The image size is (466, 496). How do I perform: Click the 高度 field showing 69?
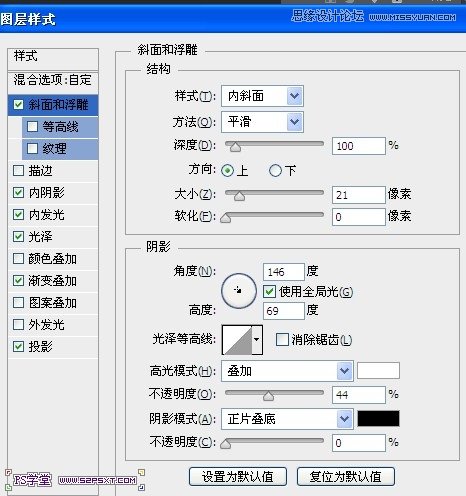tap(284, 311)
